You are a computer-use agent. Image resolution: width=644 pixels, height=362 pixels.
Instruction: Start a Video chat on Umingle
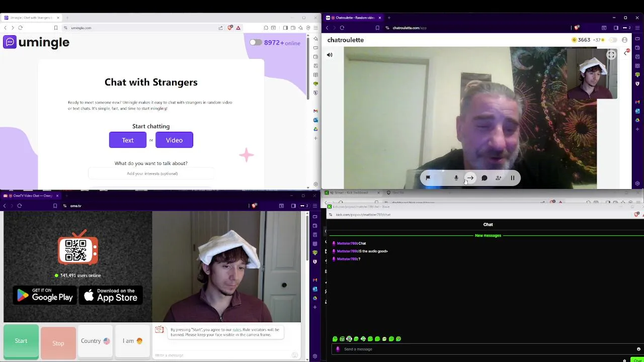(x=174, y=140)
